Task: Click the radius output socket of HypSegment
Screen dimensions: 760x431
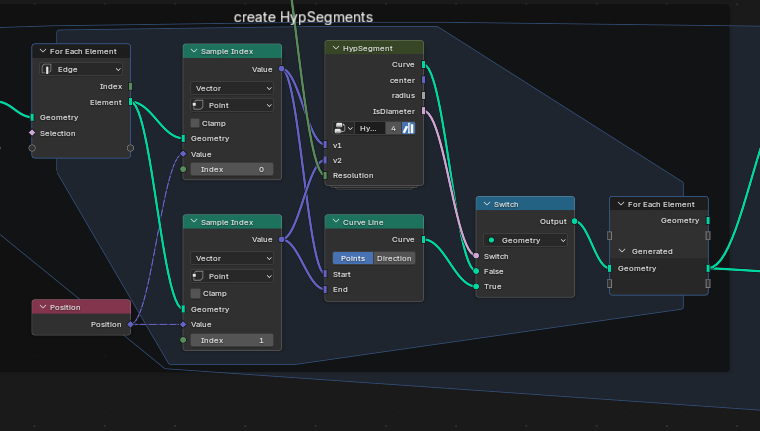Action: coord(424,96)
